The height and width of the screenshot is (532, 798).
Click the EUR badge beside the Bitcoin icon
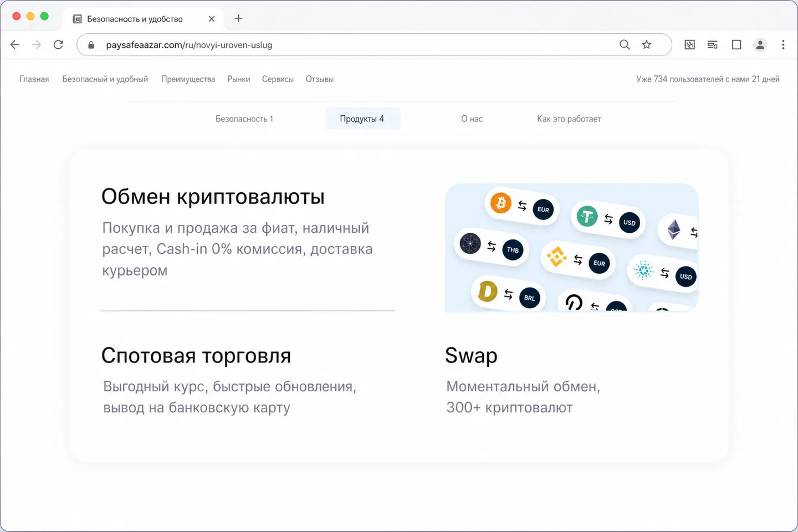pyautogui.click(x=543, y=209)
